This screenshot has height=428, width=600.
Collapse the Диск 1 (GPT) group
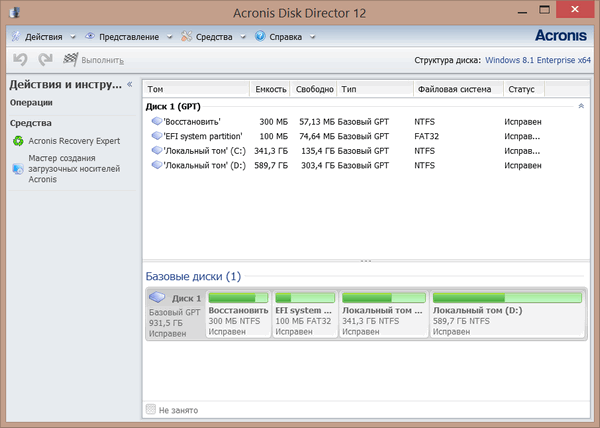coord(581,105)
